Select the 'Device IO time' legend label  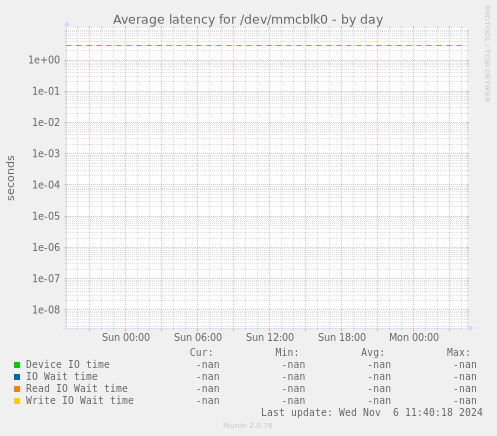pos(68,364)
